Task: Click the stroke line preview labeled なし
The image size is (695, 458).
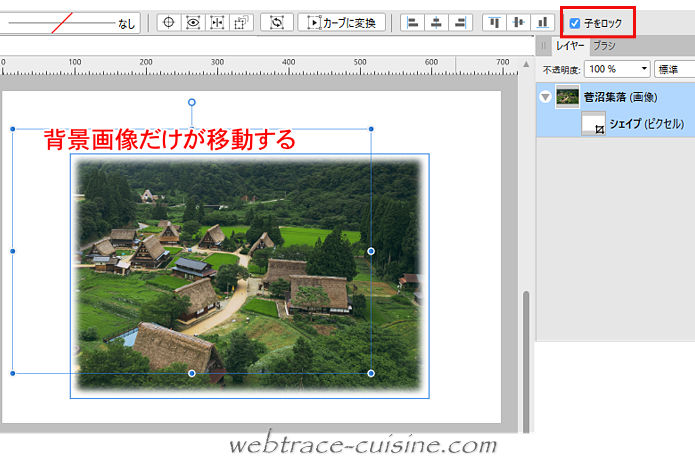Action: [x=70, y=22]
